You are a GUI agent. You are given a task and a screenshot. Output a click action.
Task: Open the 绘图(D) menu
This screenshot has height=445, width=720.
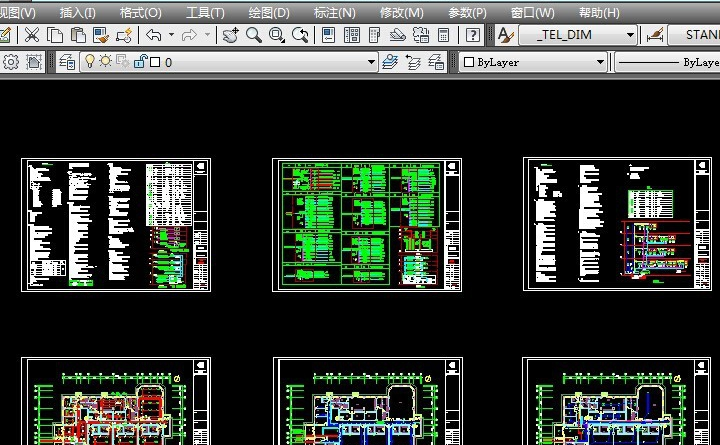(268, 12)
